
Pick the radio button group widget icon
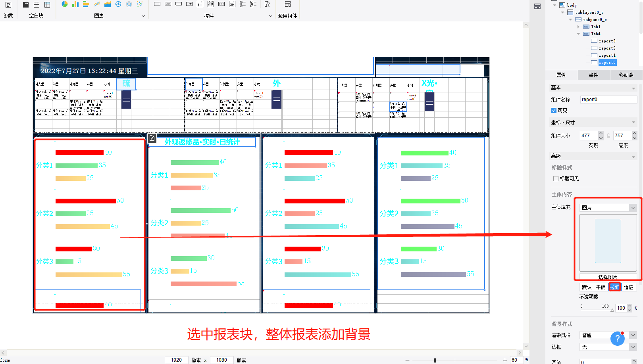[243, 4]
